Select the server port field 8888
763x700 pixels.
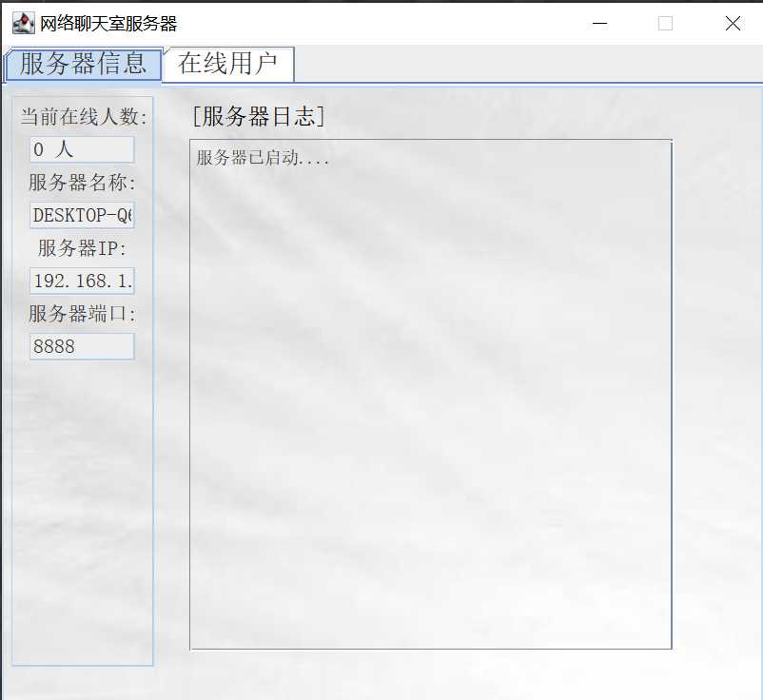click(x=82, y=346)
